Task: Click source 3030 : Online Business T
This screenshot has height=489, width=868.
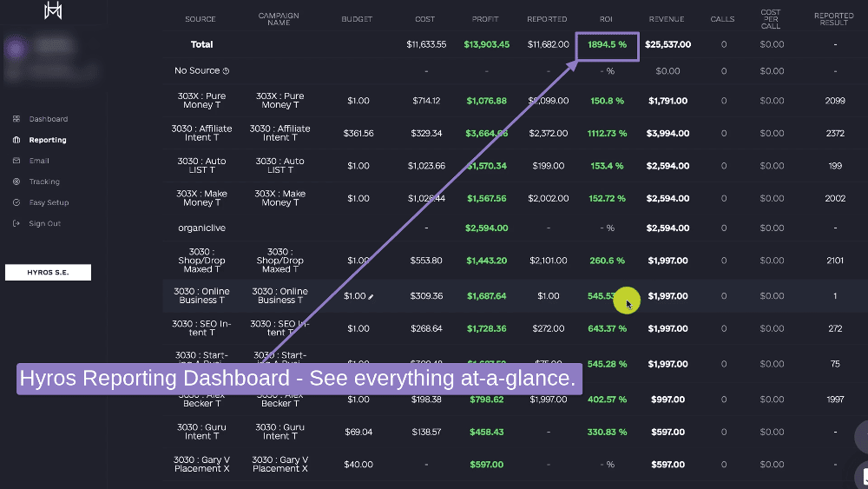Action: point(201,295)
